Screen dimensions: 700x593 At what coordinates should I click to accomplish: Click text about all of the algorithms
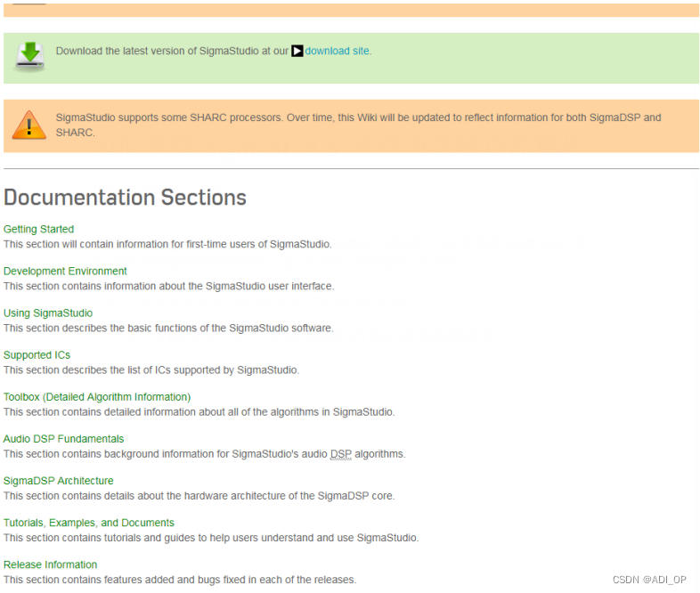tap(199, 412)
